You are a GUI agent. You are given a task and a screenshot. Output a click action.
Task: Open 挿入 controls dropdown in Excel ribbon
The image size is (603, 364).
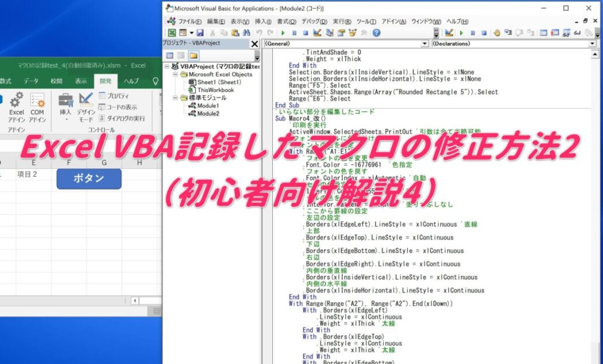pyautogui.click(x=65, y=107)
